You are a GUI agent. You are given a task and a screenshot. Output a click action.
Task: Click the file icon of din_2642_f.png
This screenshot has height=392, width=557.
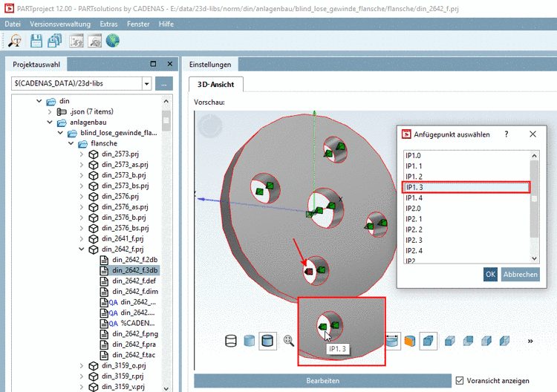(104, 334)
